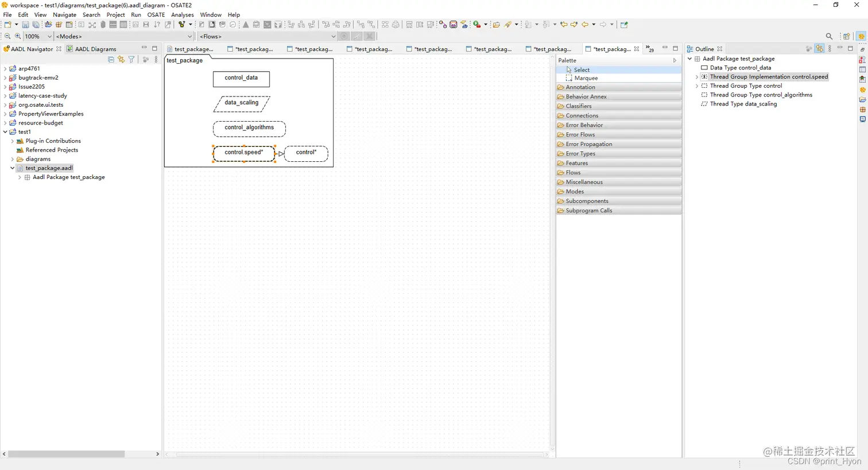
Task: Expand Thread Group Type control in Outline
Action: (697, 86)
